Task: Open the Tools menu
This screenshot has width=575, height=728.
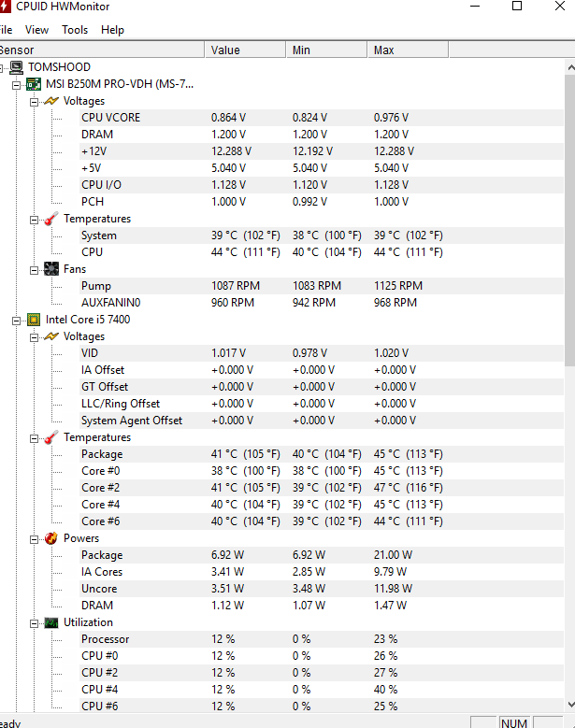Action: tap(75, 30)
